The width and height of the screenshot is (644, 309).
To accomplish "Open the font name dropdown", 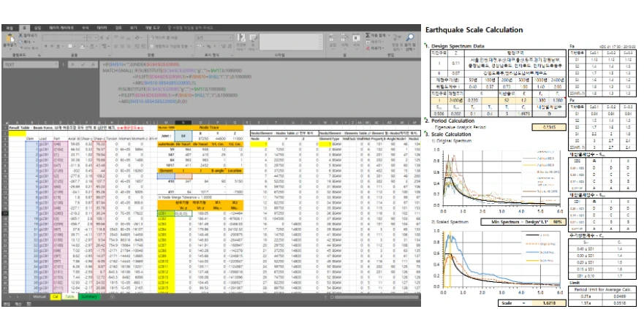I will [85, 38].
